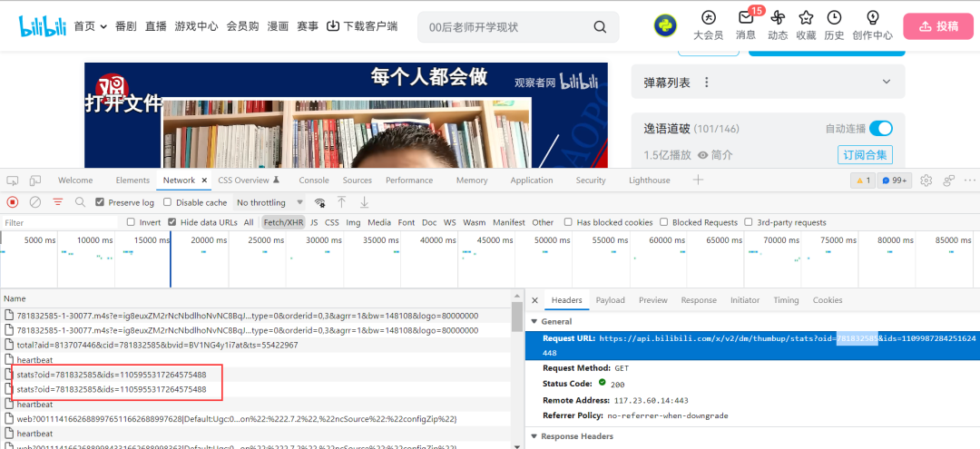The height and width of the screenshot is (449, 980).
Task: Open DevTools settings gear
Action: (x=926, y=181)
